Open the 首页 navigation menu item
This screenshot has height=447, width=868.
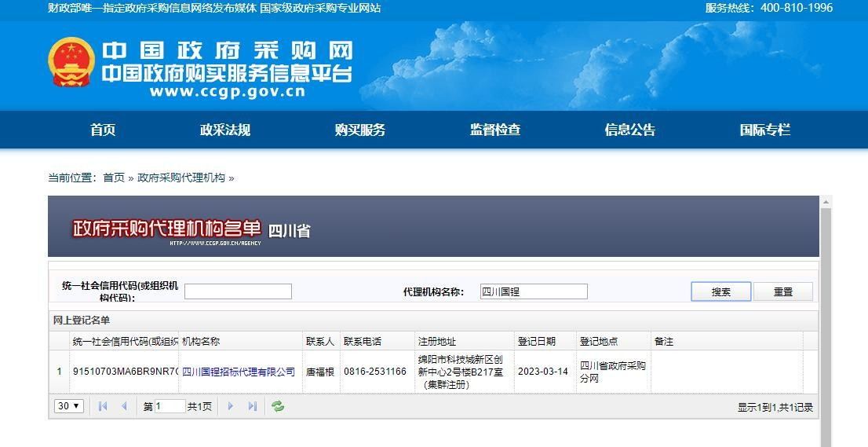click(x=103, y=130)
